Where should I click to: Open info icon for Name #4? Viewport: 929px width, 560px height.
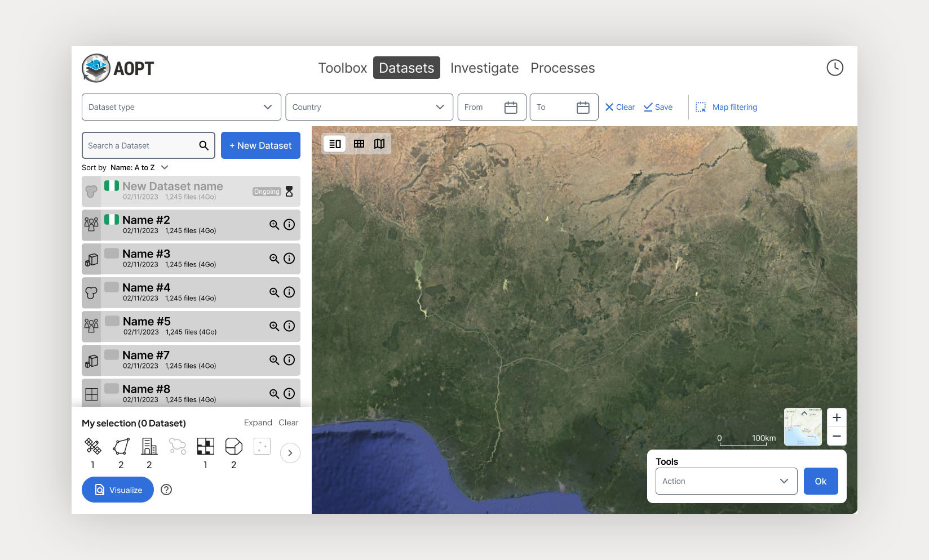289,292
